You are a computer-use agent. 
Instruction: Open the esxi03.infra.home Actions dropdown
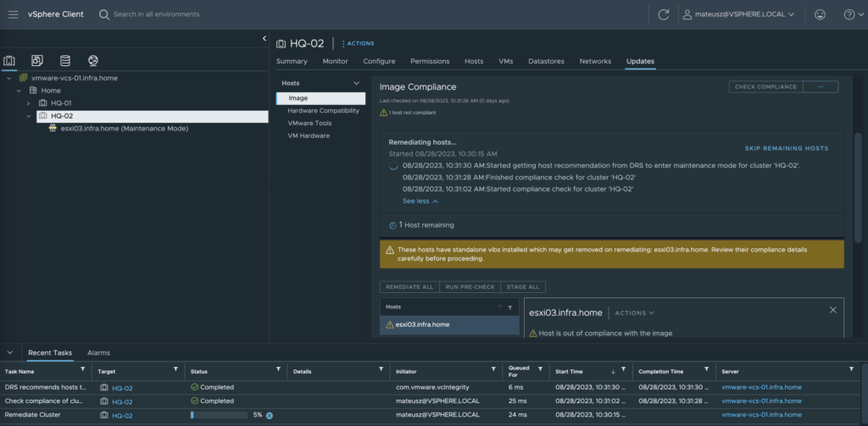pyautogui.click(x=635, y=313)
